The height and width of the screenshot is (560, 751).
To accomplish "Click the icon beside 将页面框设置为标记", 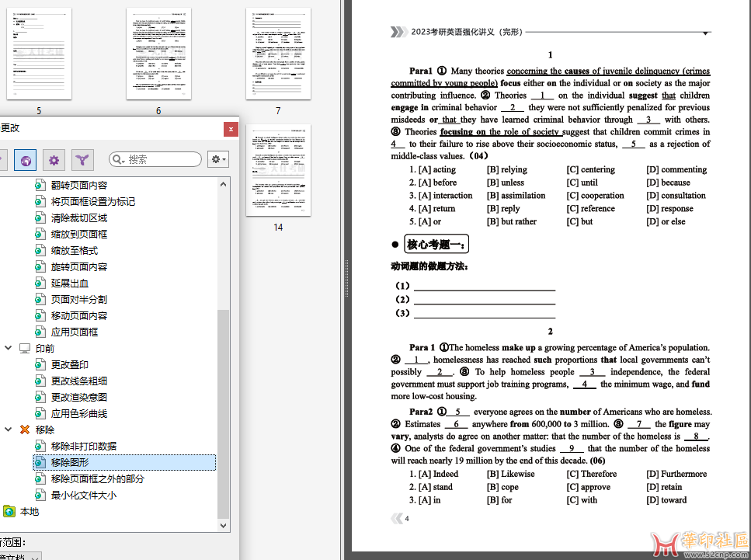I will pyautogui.click(x=40, y=202).
